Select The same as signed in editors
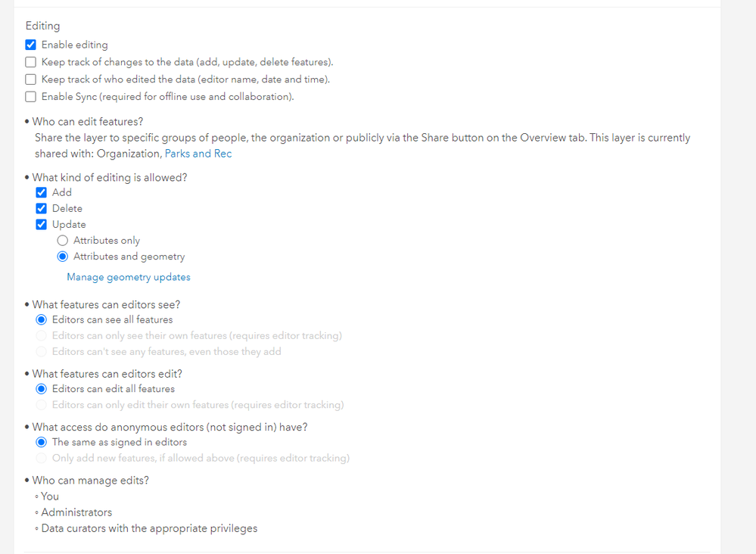Viewport: 756px width, 554px height. click(x=42, y=442)
